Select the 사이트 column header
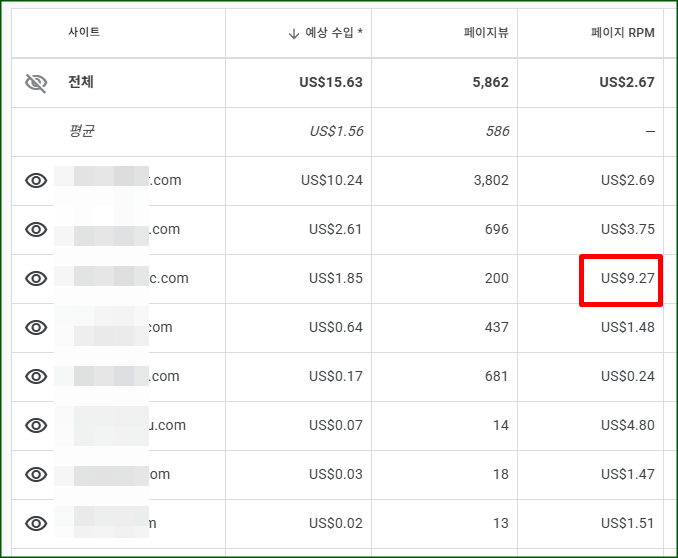Image resolution: width=678 pixels, height=558 pixels. [x=84, y=33]
